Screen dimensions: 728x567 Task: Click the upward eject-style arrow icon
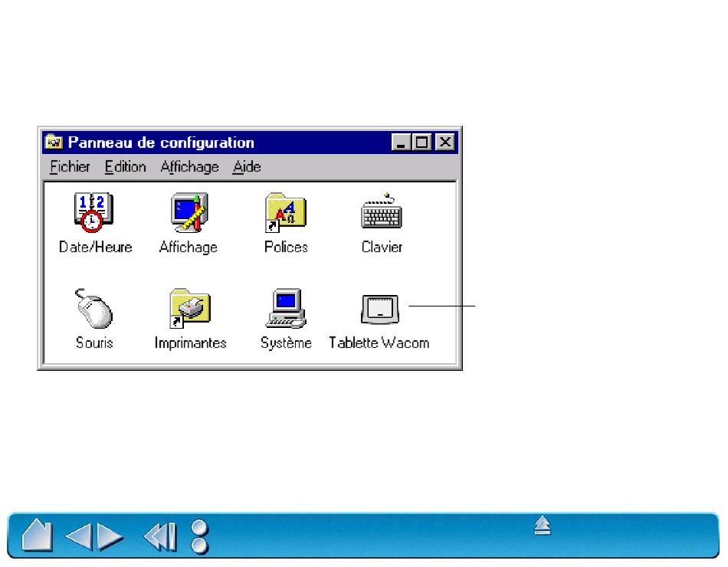(x=543, y=525)
